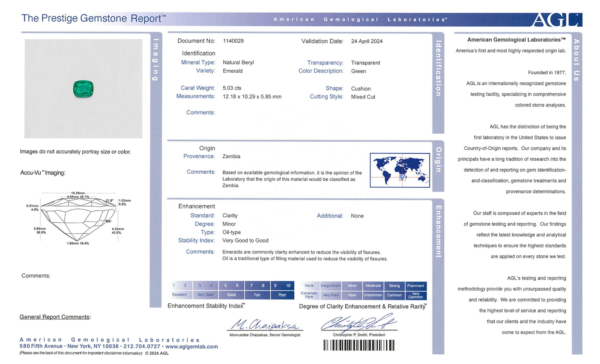This screenshot has height=364, width=600.
Task: Click the Minor clarity enhancement cell
Action: coord(352,286)
